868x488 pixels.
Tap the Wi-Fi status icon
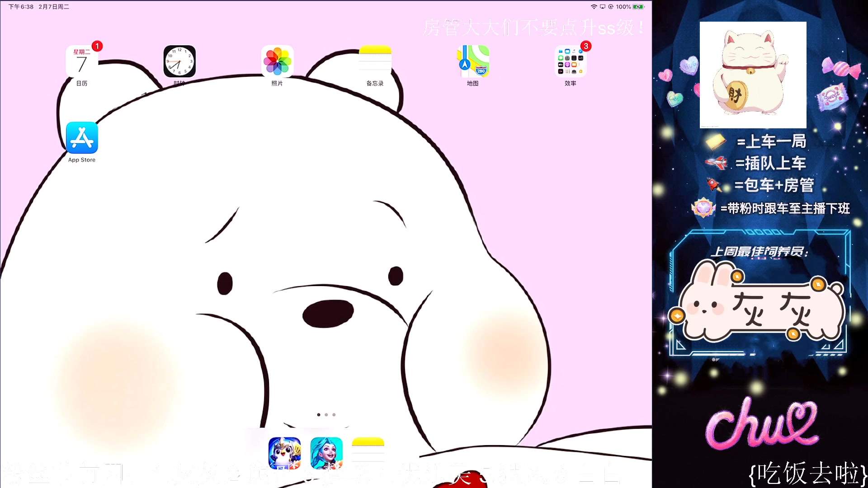pyautogui.click(x=594, y=7)
